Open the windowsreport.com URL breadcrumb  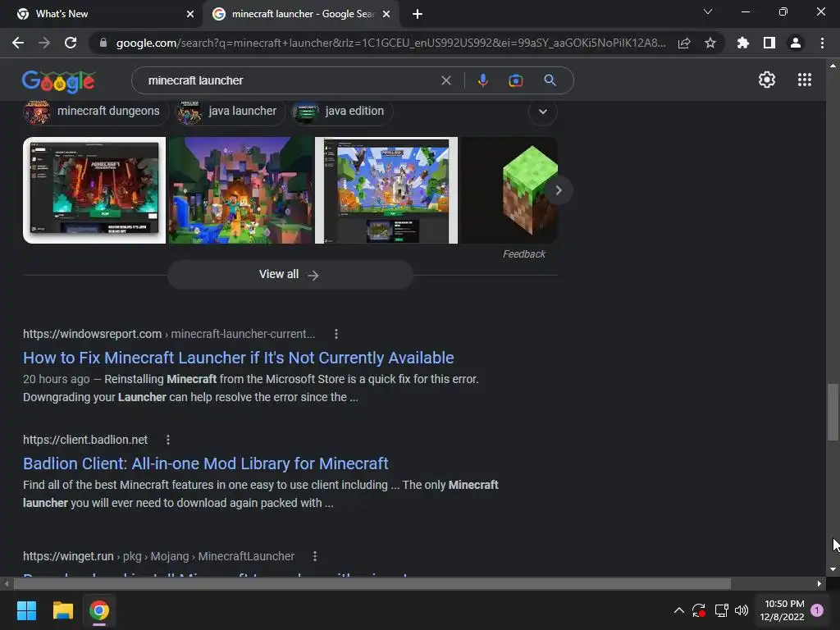(169, 334)
